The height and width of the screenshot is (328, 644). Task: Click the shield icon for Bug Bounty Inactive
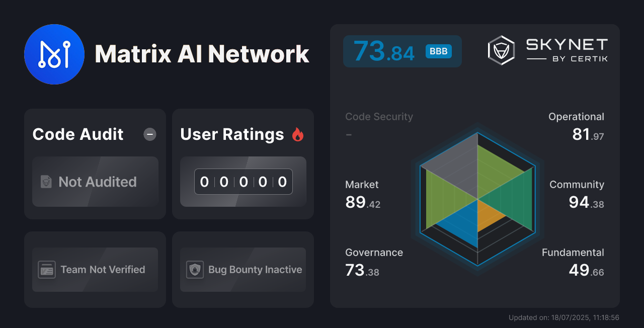click(195, 270)
